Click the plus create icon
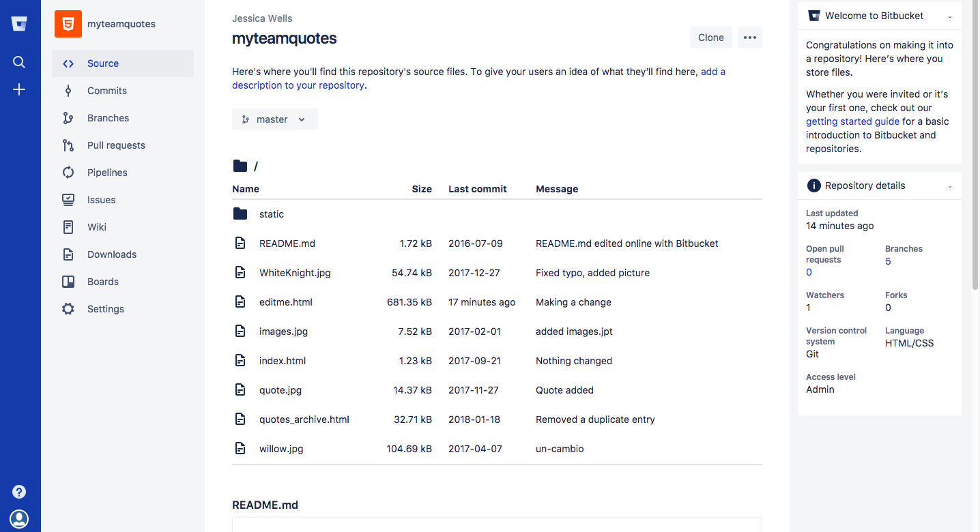The height and width of the screenshot is (532, 980). point(19,89)
